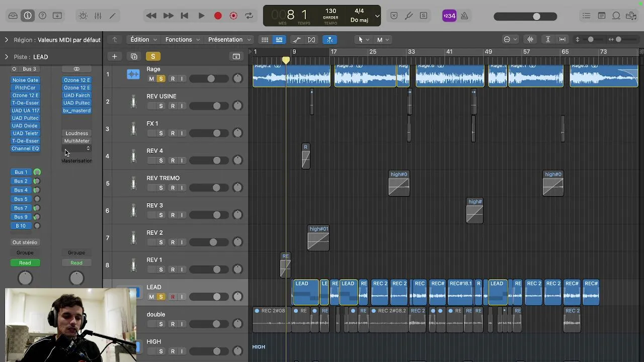Viewport: 644px width, 362px height.
Task: Open the Library panel icon
Action: pos(13,16)
